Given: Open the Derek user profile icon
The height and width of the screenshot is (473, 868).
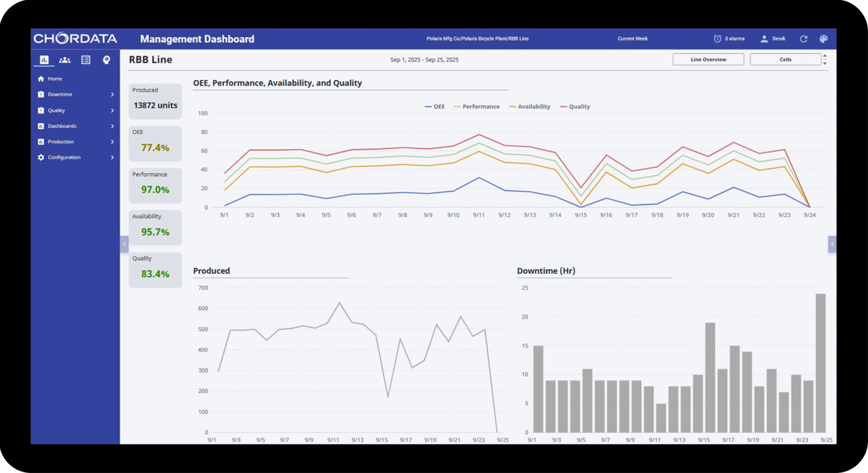Looking at the screenshot, I should tap(764, 39).
